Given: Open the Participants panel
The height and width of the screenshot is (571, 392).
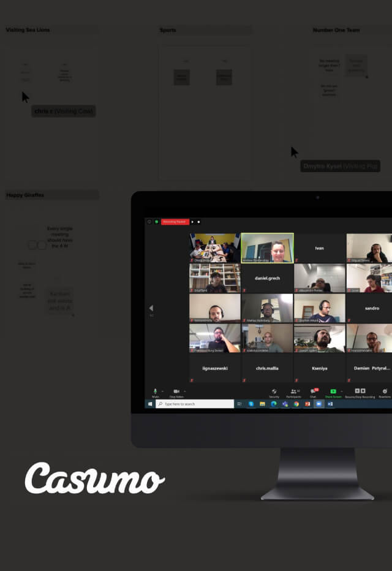Looking at the screenshot, I should (293, 391).
